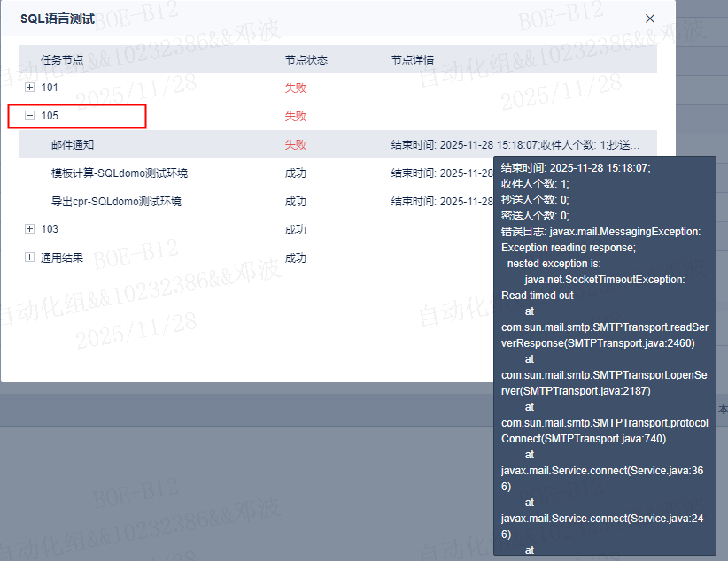Click 'Read timed out' in the tooltip
This screenshot has width=728, height=561.
point(538,296)
